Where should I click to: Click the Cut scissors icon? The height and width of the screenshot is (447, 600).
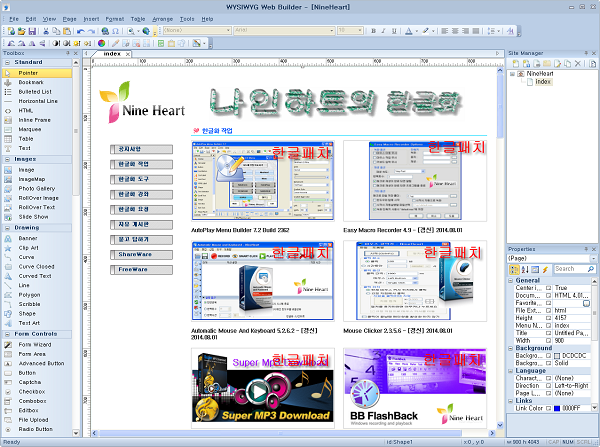pyautogui.click(x=46, y=31)
